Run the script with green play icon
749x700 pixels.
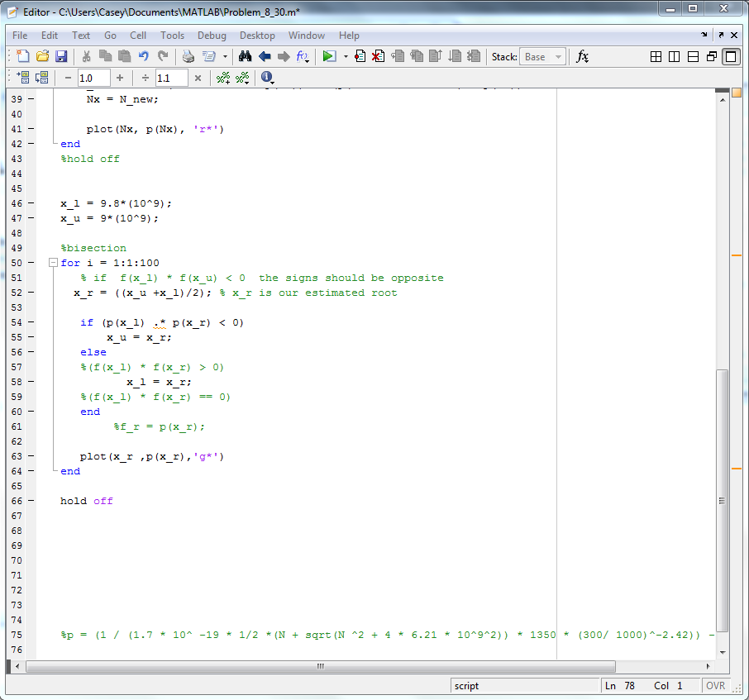tap(329, 56)
